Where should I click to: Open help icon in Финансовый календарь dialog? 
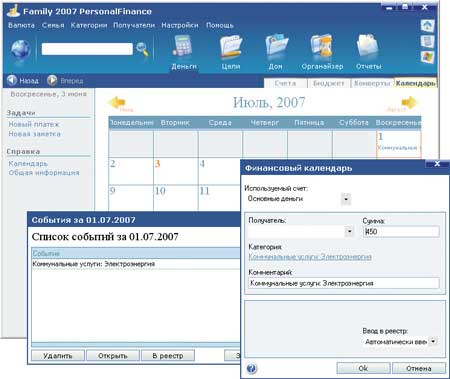(252, 368)
